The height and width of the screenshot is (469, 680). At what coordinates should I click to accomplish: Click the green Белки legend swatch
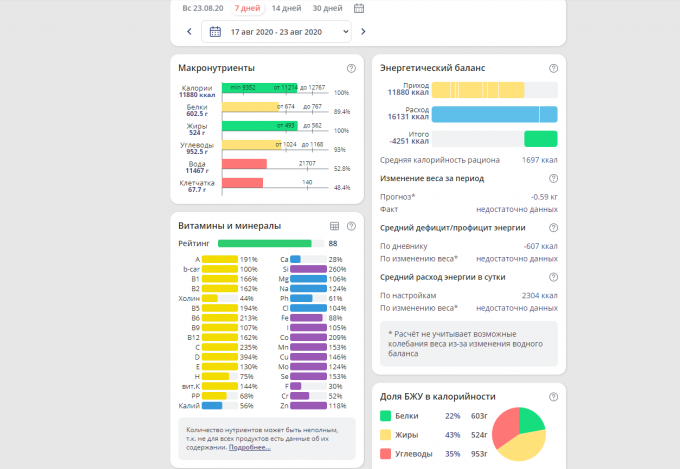pos(386,415)
